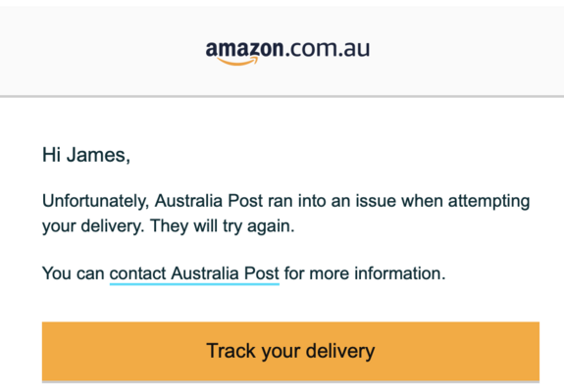Click the Track your delivery button
Image resolution: width=564 pixels, height=392 pixels.
click(x=290, y=352)
